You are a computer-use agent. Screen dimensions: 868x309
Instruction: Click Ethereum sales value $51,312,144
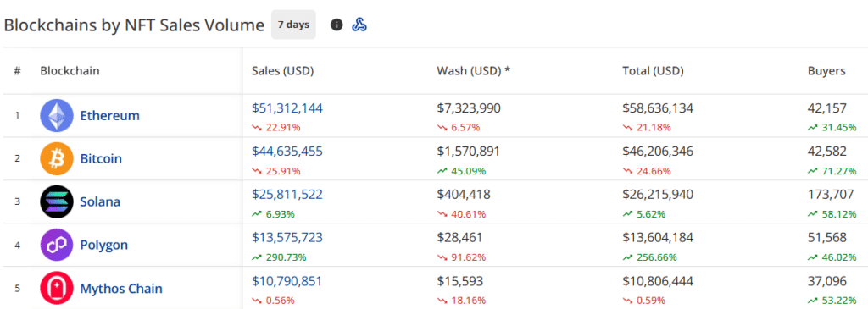[287, 108]
